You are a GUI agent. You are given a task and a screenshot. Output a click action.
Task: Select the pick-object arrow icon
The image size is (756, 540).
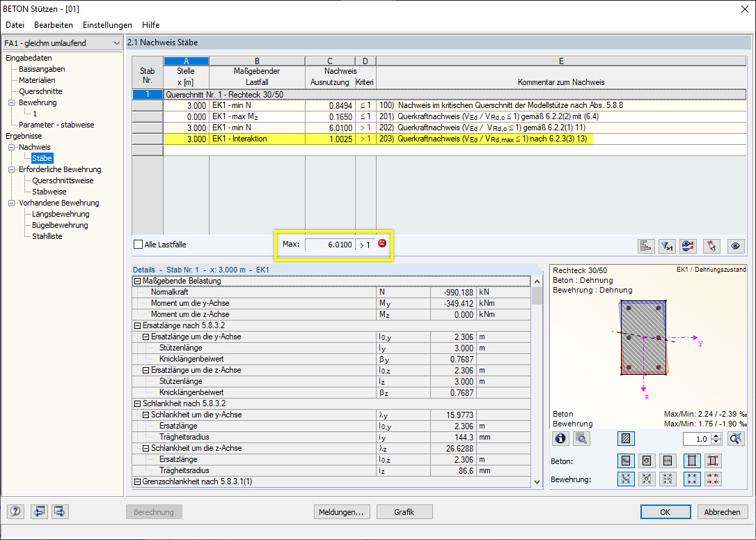pyautogui.click(x=712, y=246)
